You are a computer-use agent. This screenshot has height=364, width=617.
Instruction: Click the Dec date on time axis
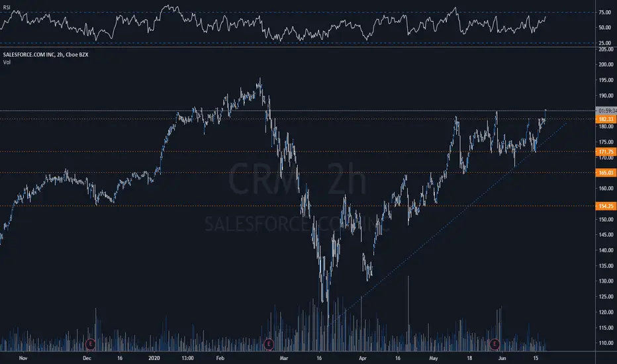(x=87, y=358)
